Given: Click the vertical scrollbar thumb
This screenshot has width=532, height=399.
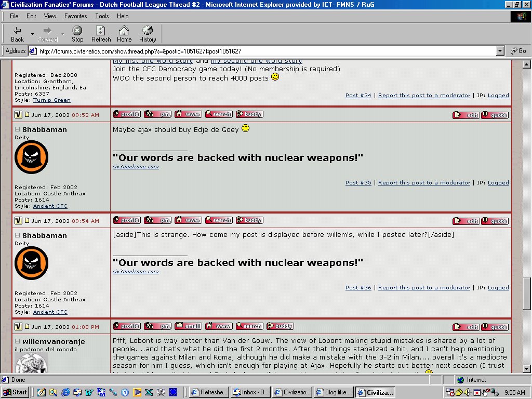Looking at the screenshot, I should click(527, 294).
